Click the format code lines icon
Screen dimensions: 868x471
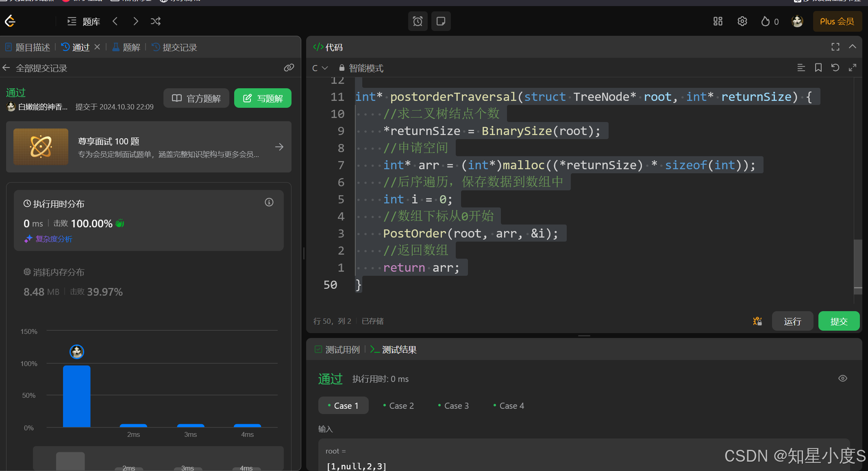pos(801,68)
